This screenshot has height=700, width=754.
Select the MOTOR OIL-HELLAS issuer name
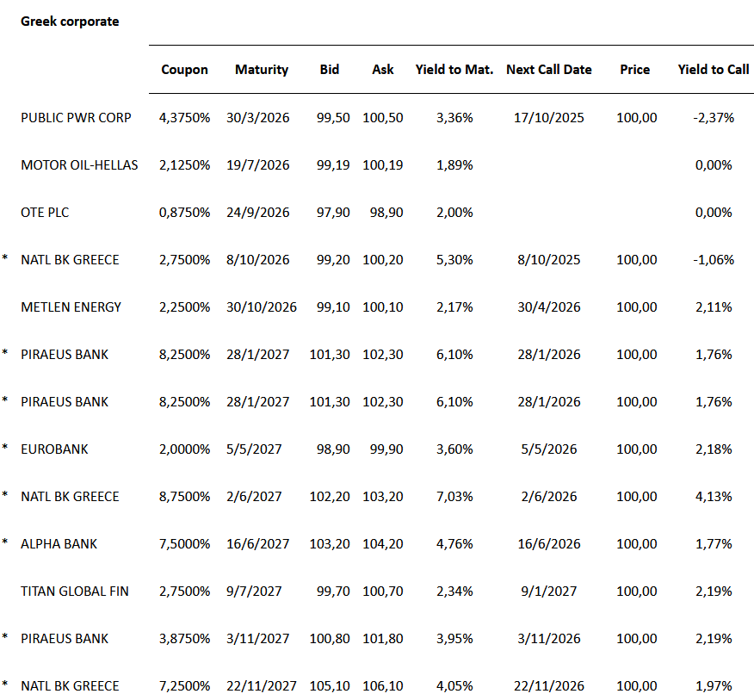79,165
